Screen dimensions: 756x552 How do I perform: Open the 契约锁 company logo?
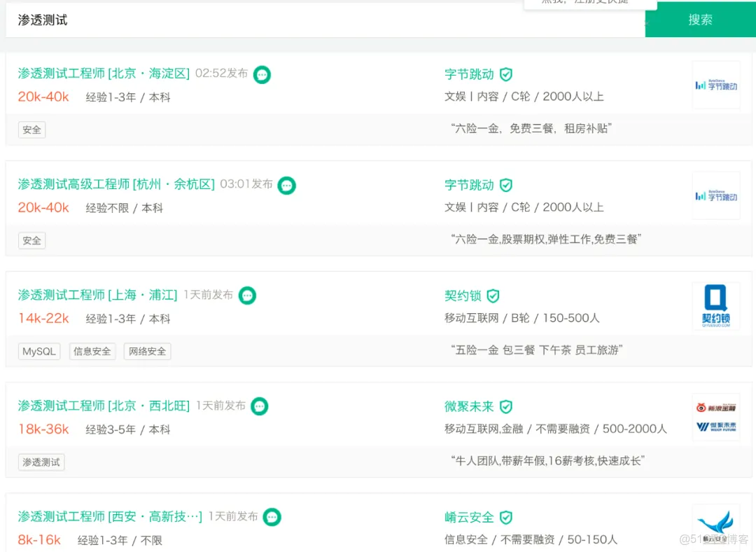pos(716,306)
